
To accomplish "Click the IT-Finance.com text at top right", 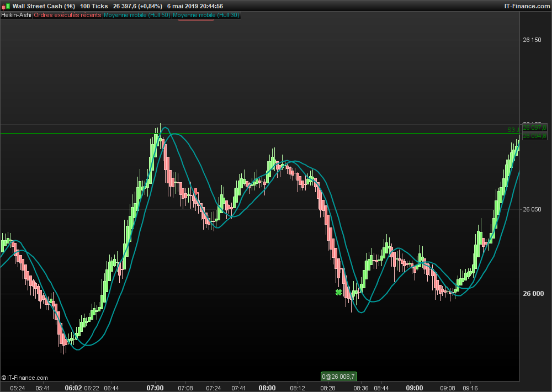I will pyautogui.click(x=527, y=6).
